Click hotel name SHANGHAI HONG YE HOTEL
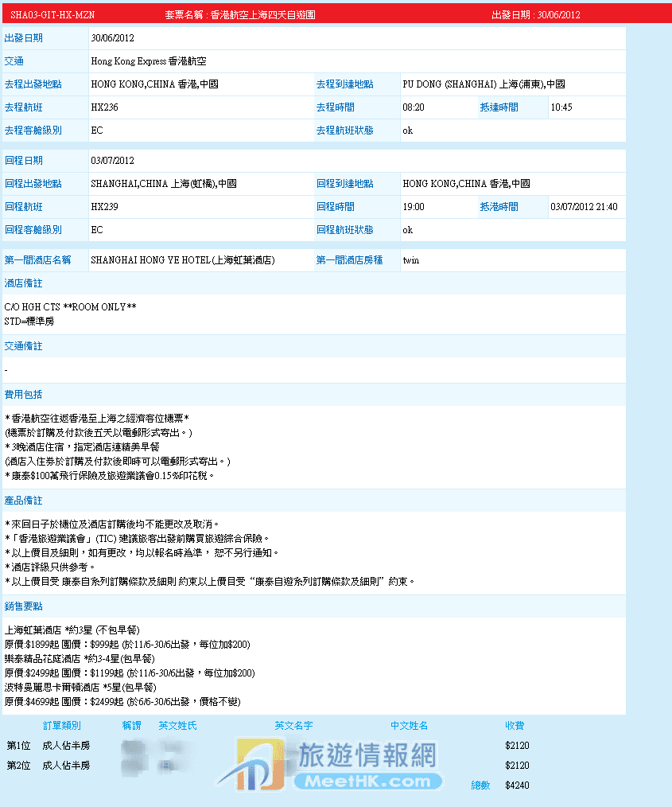Image resolution: width=672 pixels, height=807 pixels. click(x=182, y=260)
